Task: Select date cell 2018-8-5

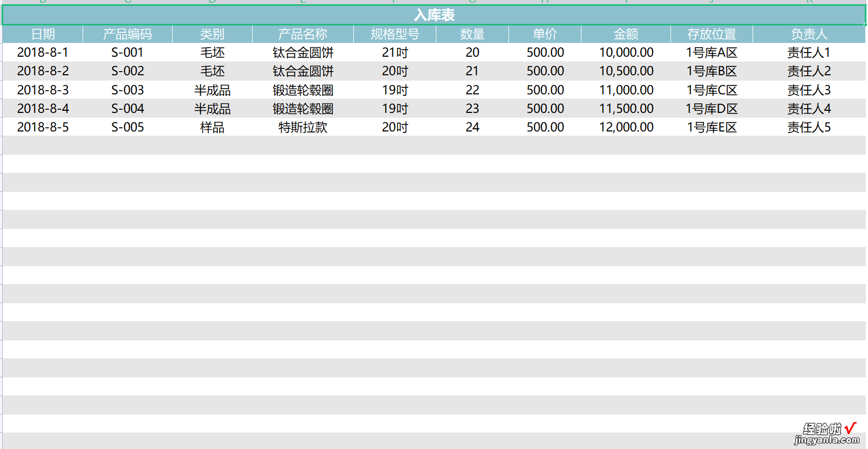Action: pyautogui.click(x=43, y=127)
